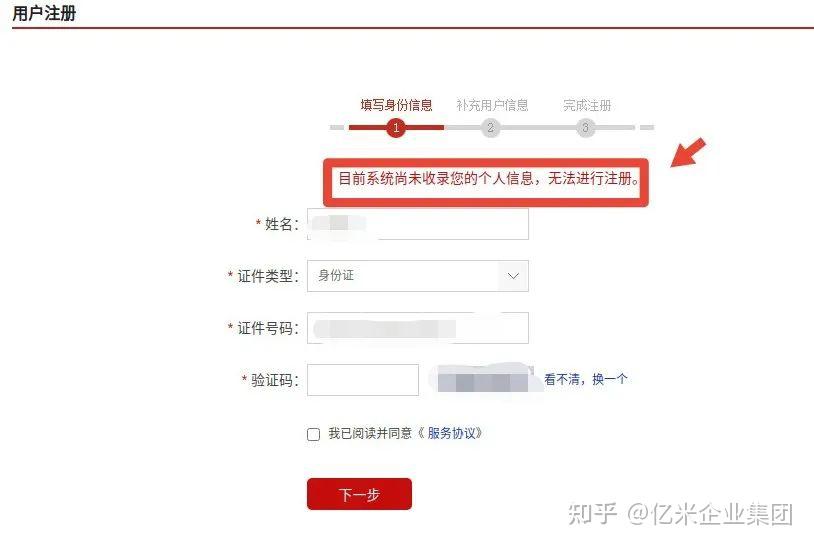This screenshot has width=814, height=547.
Task: Click the red arrow pointing at error
Action: [688, 152]
